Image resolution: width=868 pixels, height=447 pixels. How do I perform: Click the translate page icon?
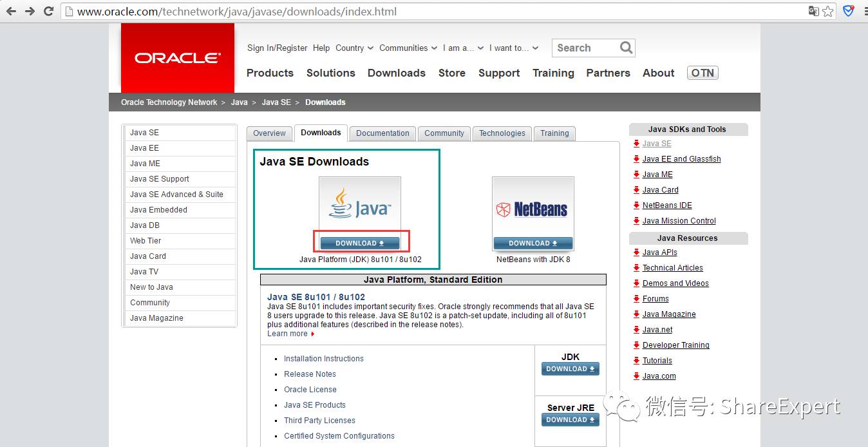(814, 12)
